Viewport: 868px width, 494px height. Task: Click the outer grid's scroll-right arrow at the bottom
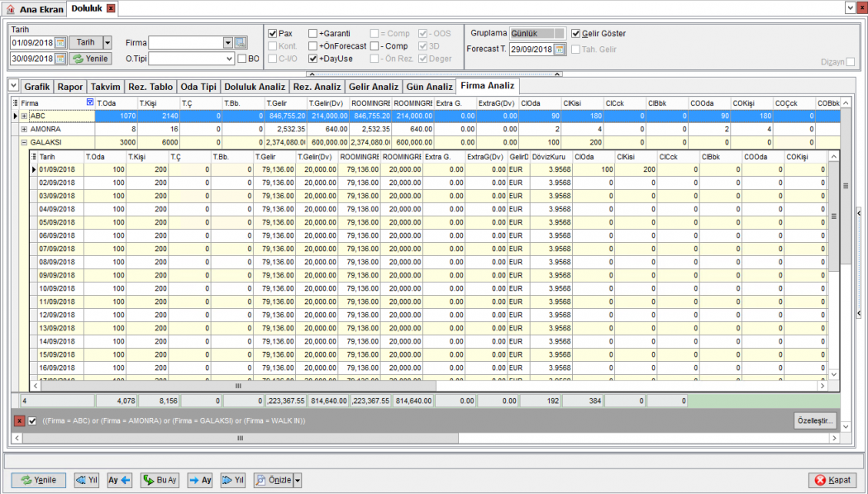point(834,438)
